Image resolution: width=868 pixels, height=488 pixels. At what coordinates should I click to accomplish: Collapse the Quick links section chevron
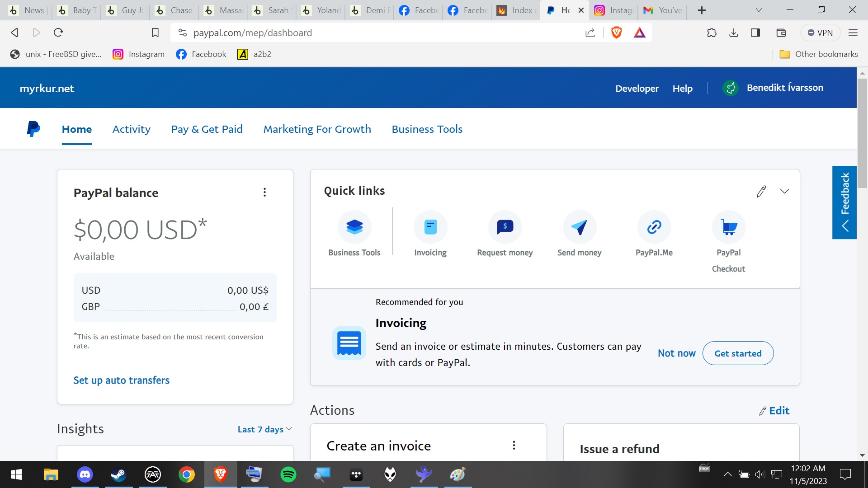(785, 191)
